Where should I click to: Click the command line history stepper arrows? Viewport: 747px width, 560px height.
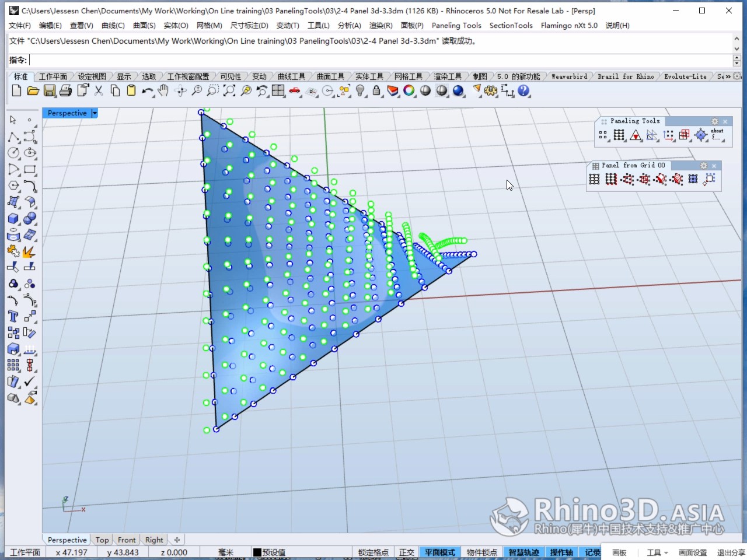736,60
